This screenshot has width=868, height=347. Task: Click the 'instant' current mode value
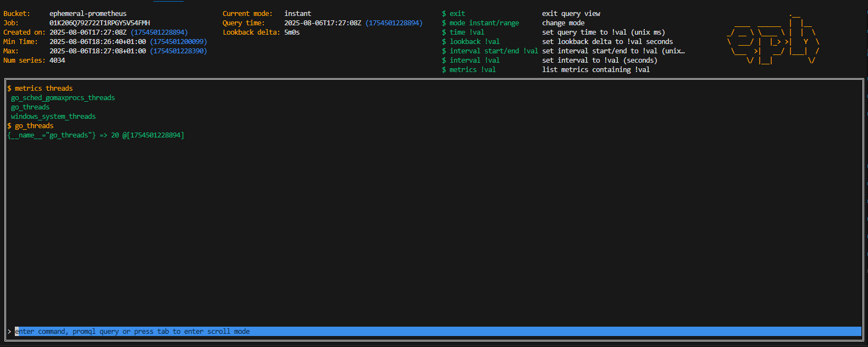[297, 14]
